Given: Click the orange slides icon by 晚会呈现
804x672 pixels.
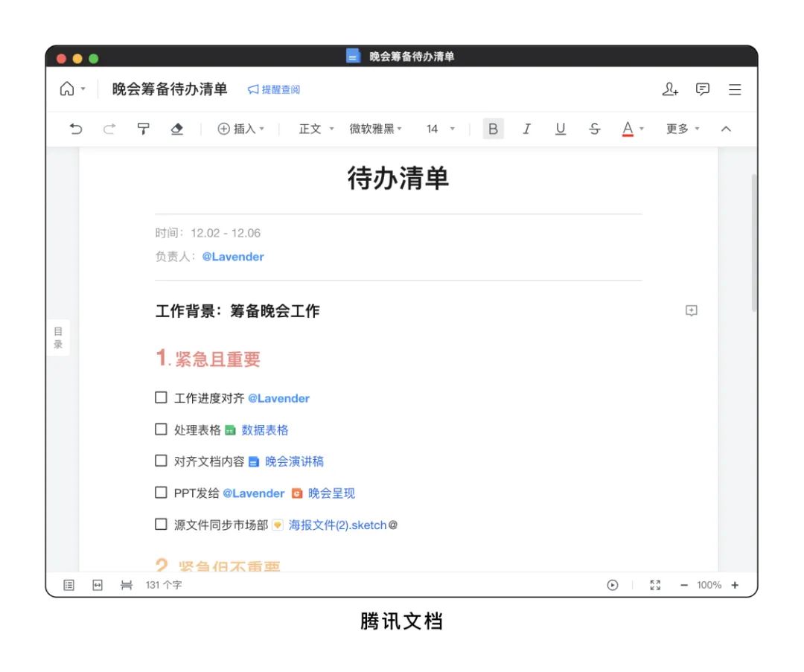Looking at the screenshot, I should pos(297,493).
